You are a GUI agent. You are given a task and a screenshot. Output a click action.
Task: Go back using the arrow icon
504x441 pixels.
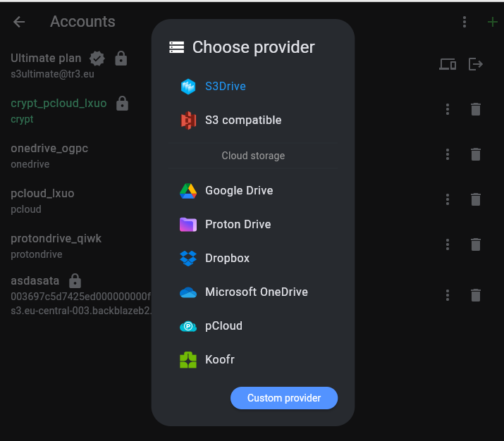pos(19,22)
